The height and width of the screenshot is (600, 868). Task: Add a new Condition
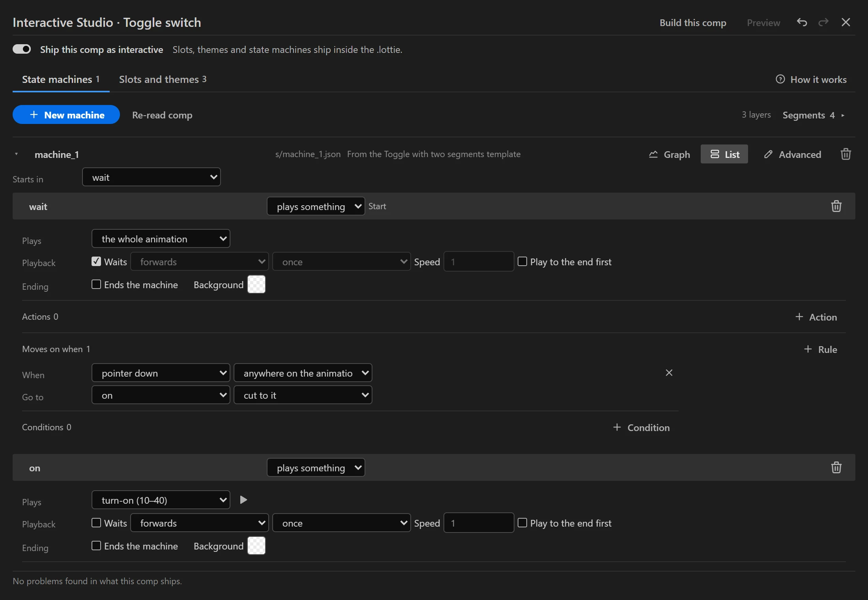(642, 427)
